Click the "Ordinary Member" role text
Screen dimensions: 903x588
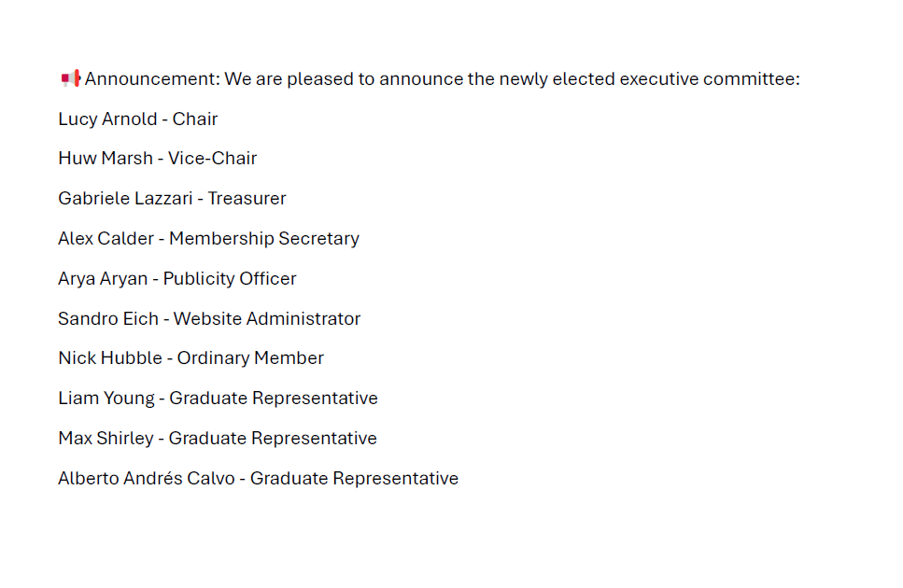pyautogui.click(x=250, y=358)
